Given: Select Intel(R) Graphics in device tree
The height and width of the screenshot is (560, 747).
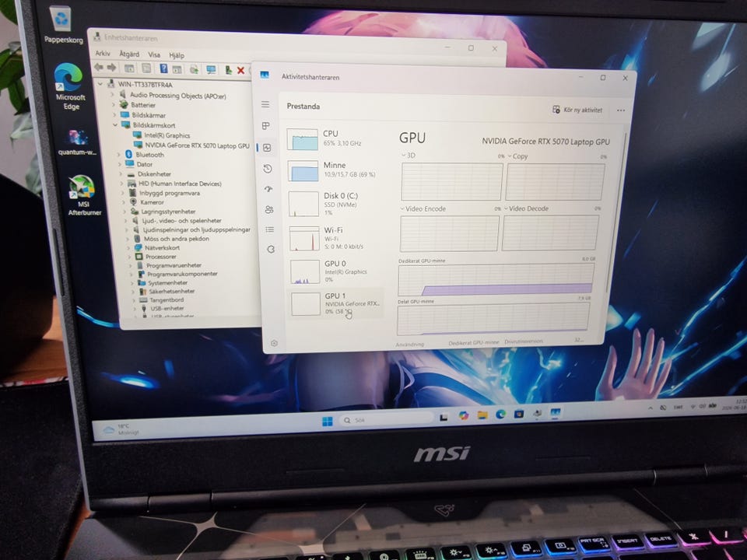Looking at the screenshot, I should tap(162, 135).
